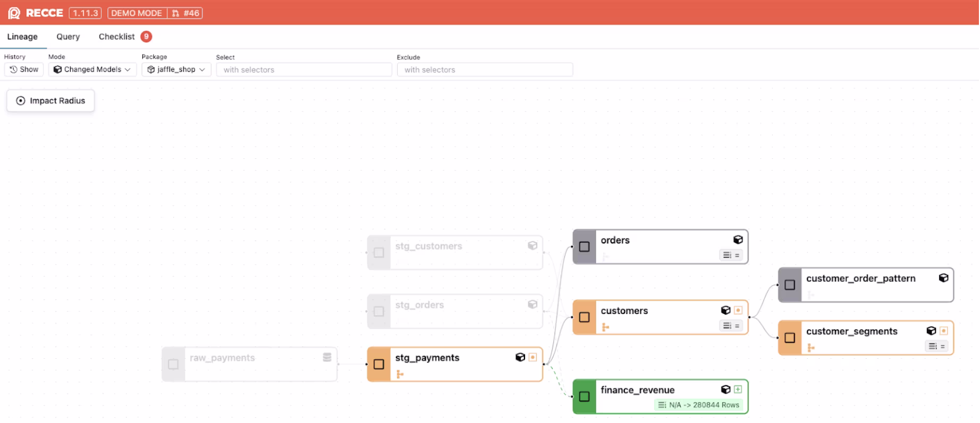Image resolution: width=980 pixels, height=423 pixels.
Task: Click the clock icon in Show button
Action: (14, 70)
